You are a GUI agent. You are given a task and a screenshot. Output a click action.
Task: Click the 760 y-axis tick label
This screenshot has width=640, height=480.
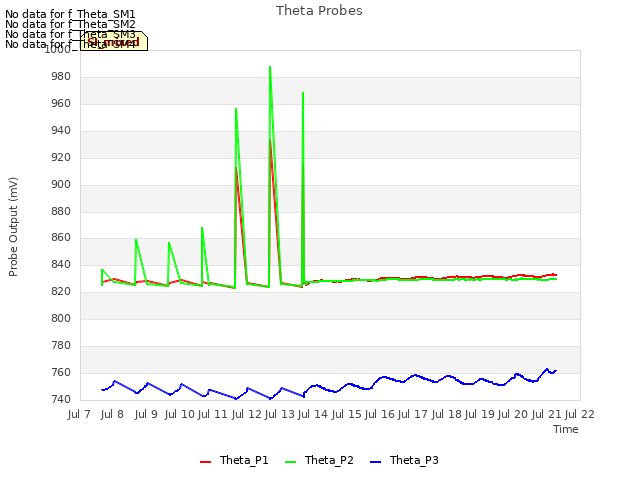tap(61, 372)
